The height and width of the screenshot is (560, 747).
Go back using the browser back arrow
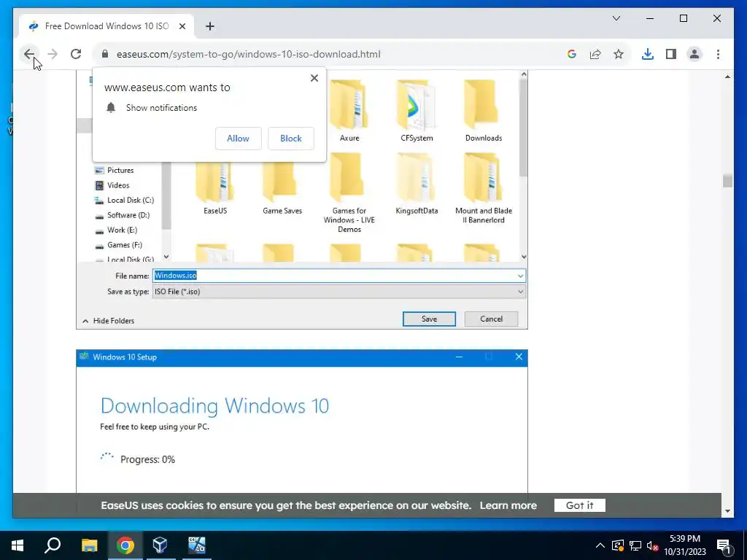pos(28,54)
